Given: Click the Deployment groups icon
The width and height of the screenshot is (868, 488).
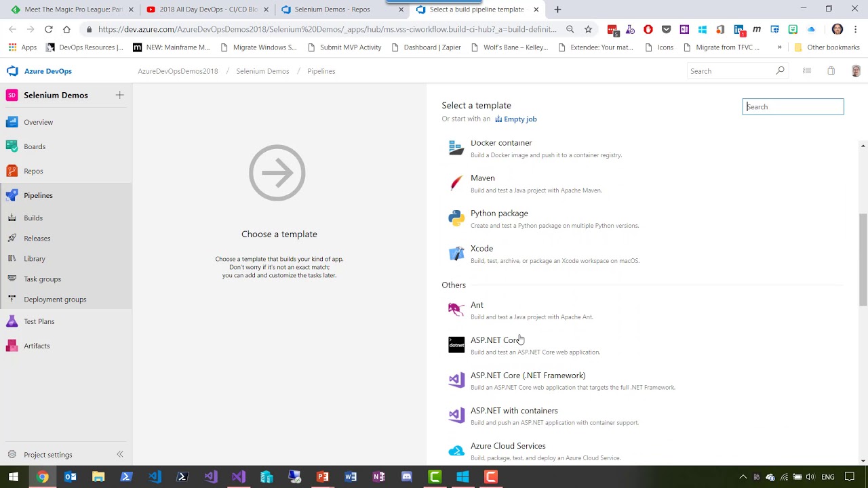Looking at the screenshot, I should click(12, 300).
